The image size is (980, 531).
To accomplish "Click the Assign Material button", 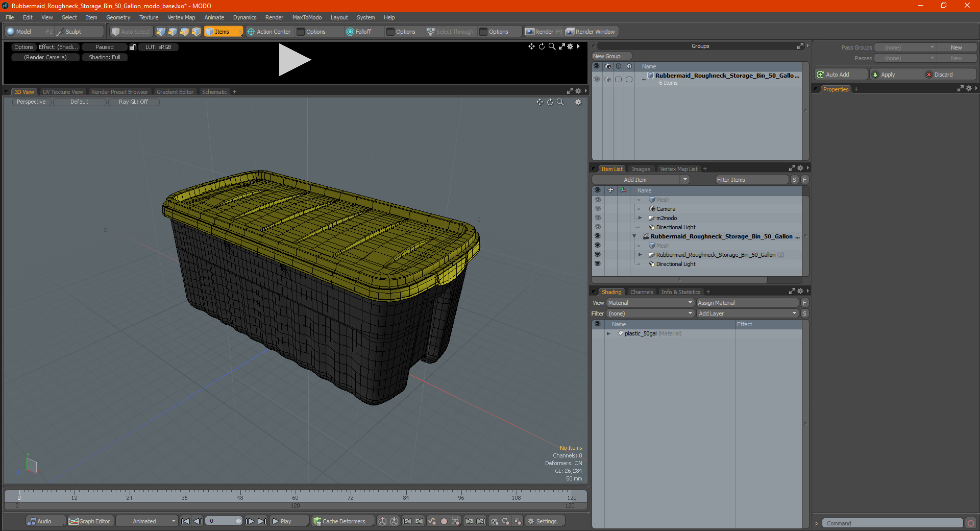I will (747, 303).
